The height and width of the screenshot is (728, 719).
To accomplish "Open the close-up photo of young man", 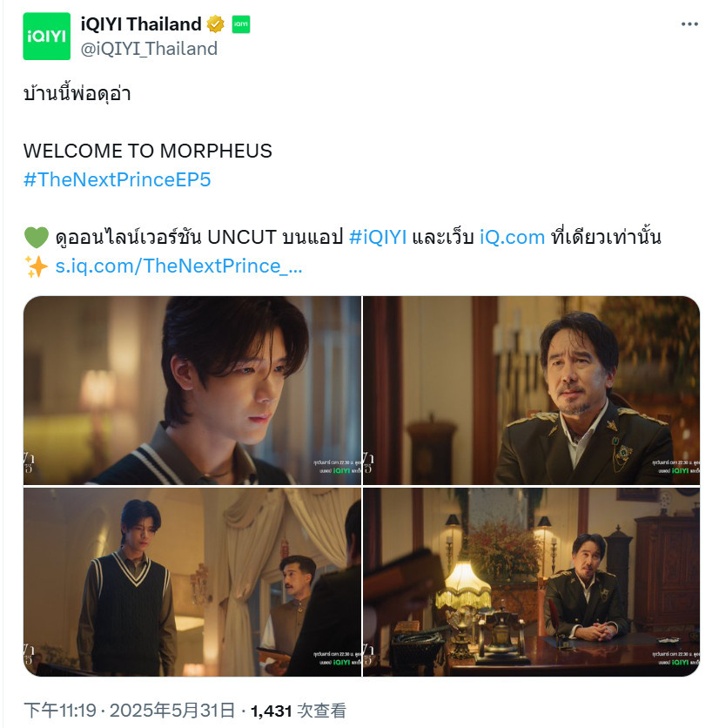I will [x=192, y=390].
